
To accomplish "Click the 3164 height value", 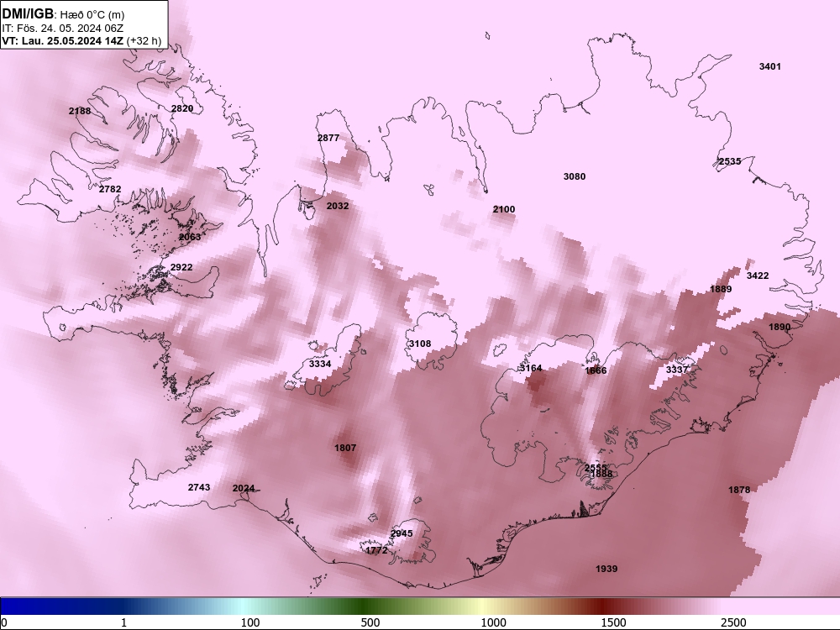I will (531, 368).
